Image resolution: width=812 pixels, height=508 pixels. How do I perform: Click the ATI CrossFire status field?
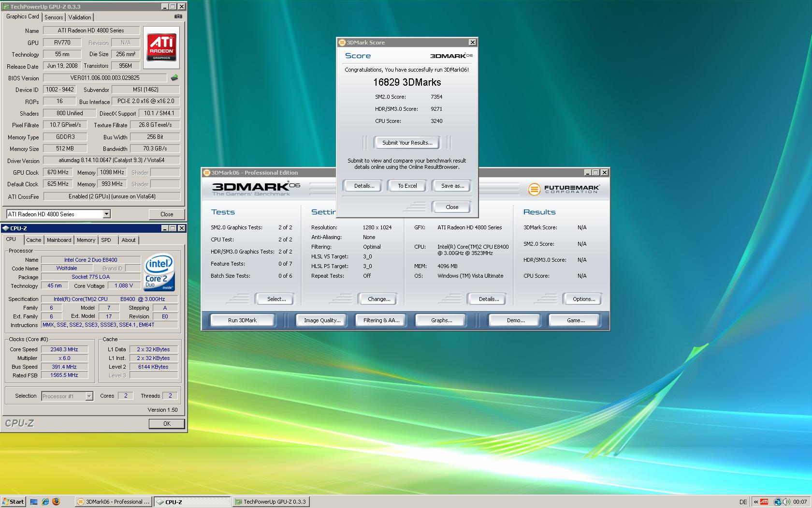112,196
